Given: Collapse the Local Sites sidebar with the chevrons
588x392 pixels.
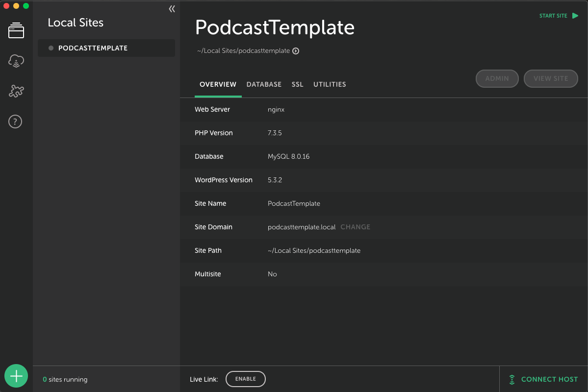Looking at the screenshot, I should click(x=172, y=9).
